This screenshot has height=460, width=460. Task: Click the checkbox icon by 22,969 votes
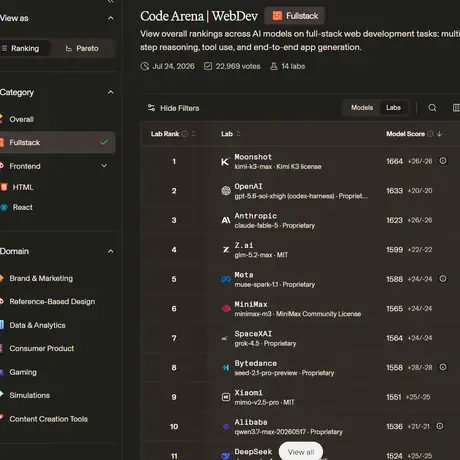click(208, 66)
